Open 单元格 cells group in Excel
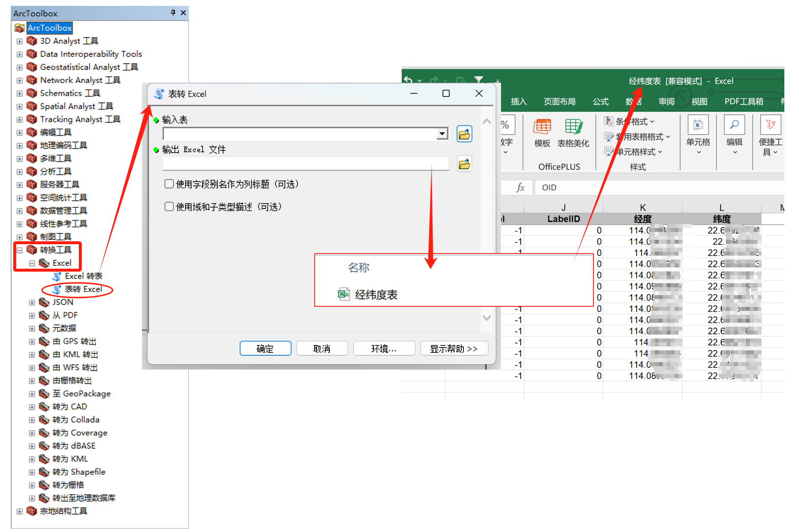This screenshot has width=799, height=532. (x=698, y=135)
